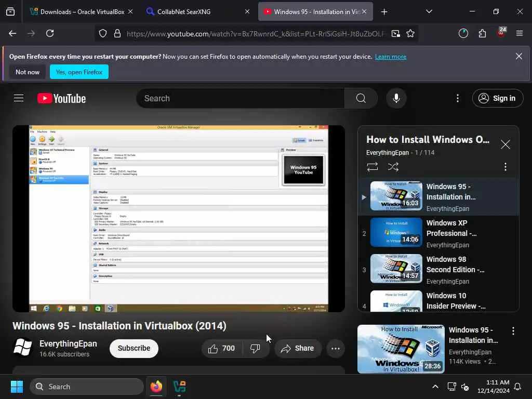Show hidden system tray icons
Screen dimensions: 532x399
(x=435, y=387)
